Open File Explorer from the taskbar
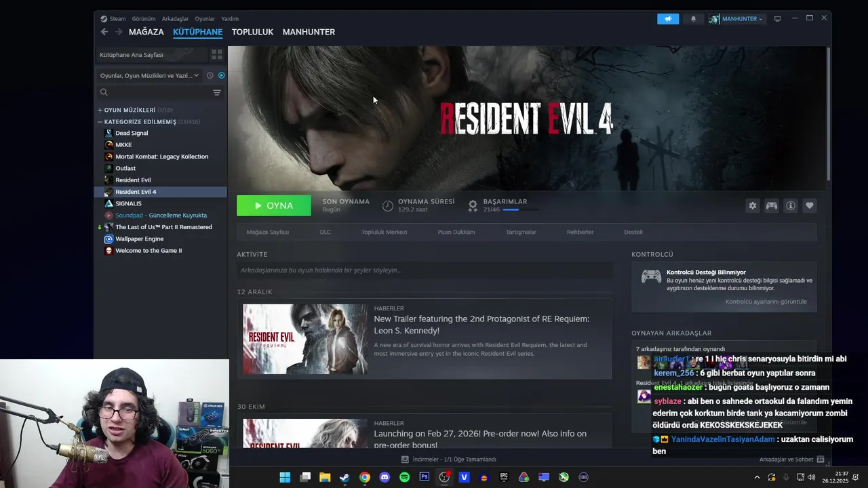Screen dimensions: 868x488 pos(325,477)
